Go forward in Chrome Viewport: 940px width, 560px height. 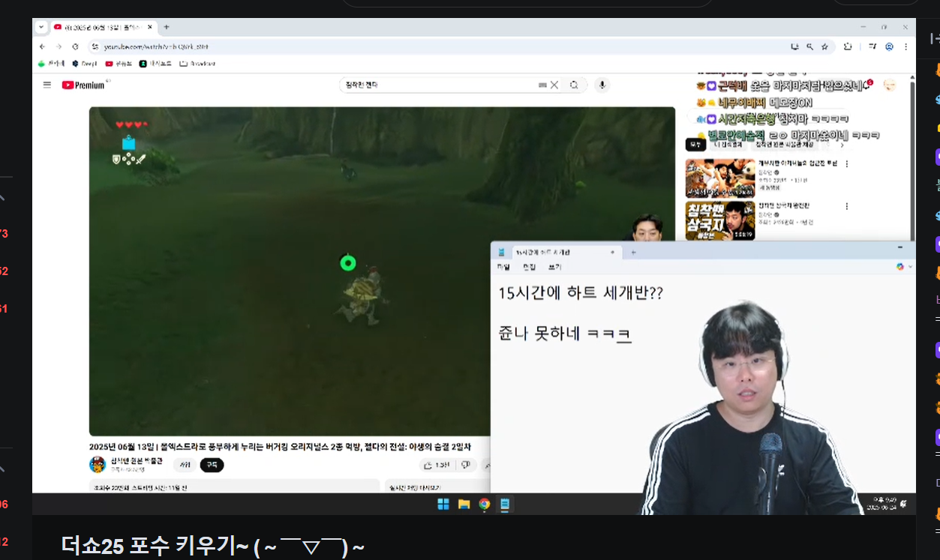[59, 46]
